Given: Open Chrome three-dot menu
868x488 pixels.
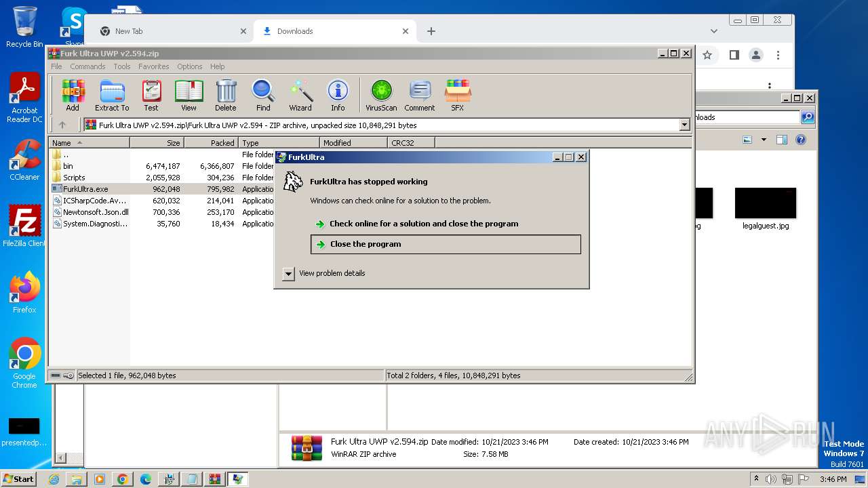Looking at the screenshot, I should pos(778,55).
